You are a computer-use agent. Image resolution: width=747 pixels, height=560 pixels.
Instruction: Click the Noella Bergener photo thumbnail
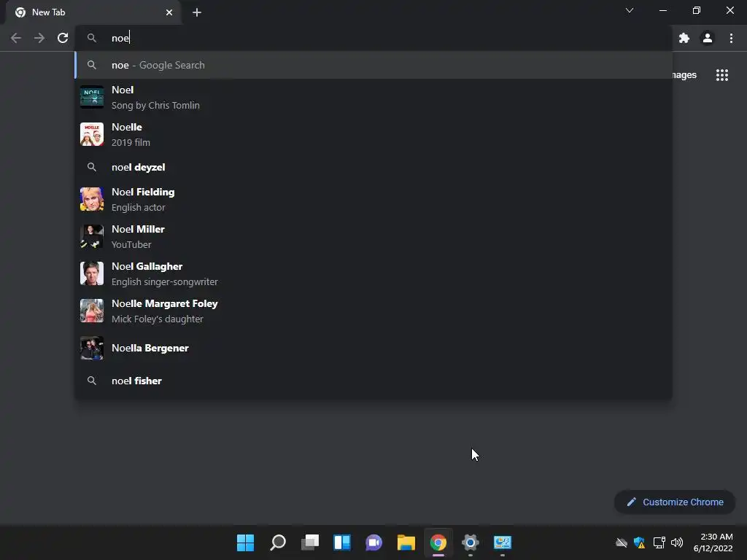[92, 348]
